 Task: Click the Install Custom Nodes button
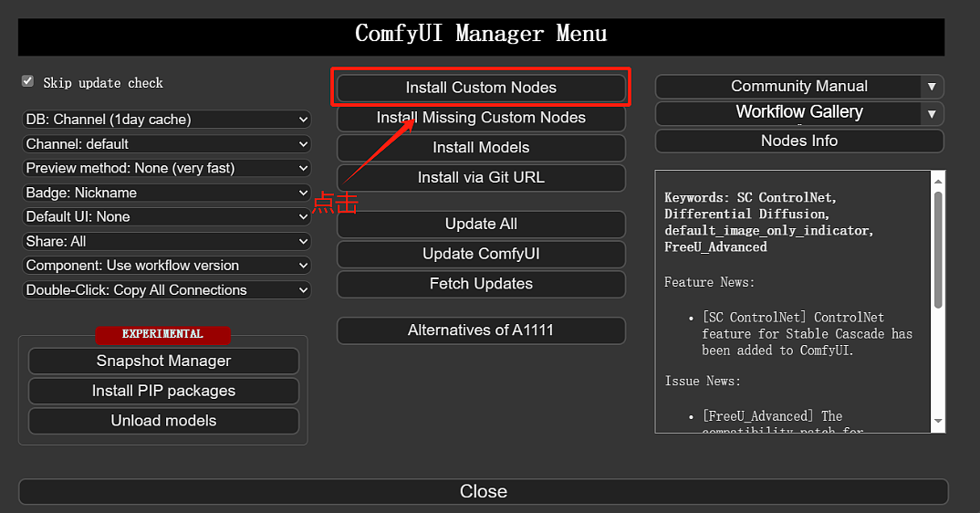pos(481,88)
